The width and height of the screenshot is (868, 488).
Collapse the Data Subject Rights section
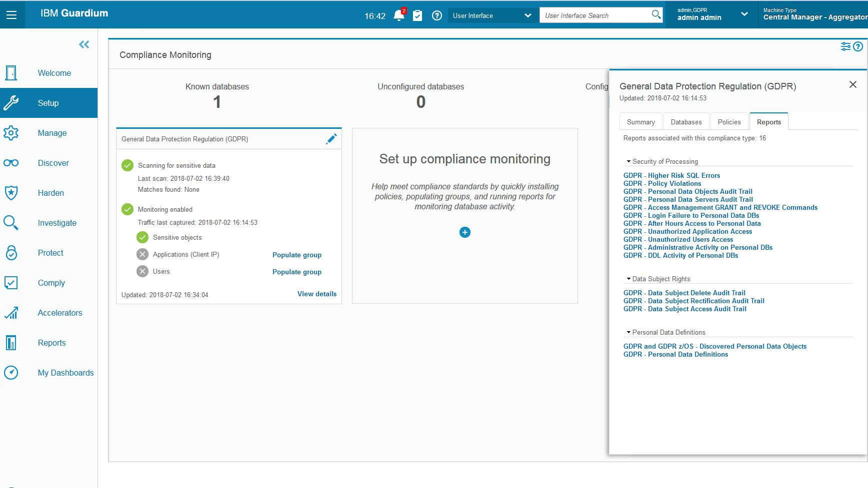coord(629,278)
